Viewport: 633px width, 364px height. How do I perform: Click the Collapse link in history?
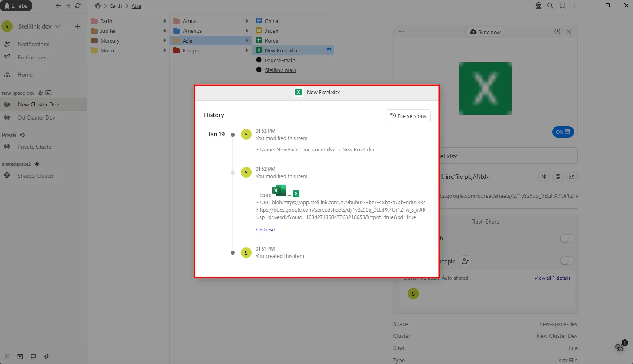(x=265, y=230)
